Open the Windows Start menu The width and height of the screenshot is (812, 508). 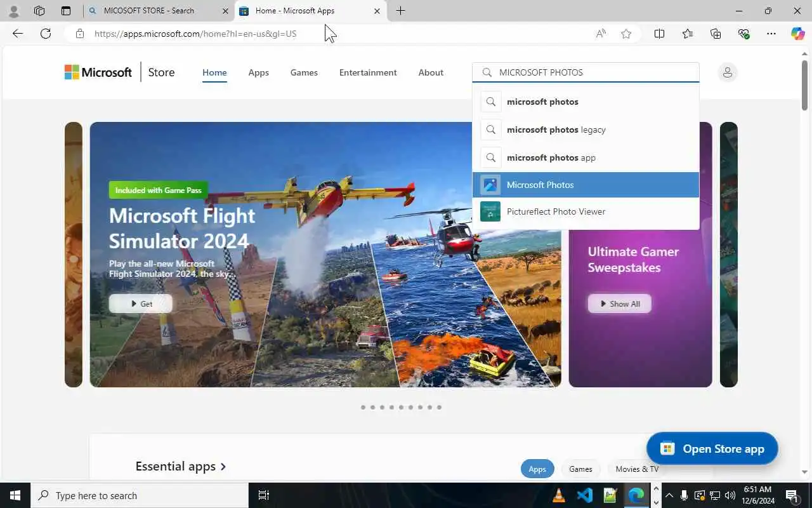(x=15, y=495)
